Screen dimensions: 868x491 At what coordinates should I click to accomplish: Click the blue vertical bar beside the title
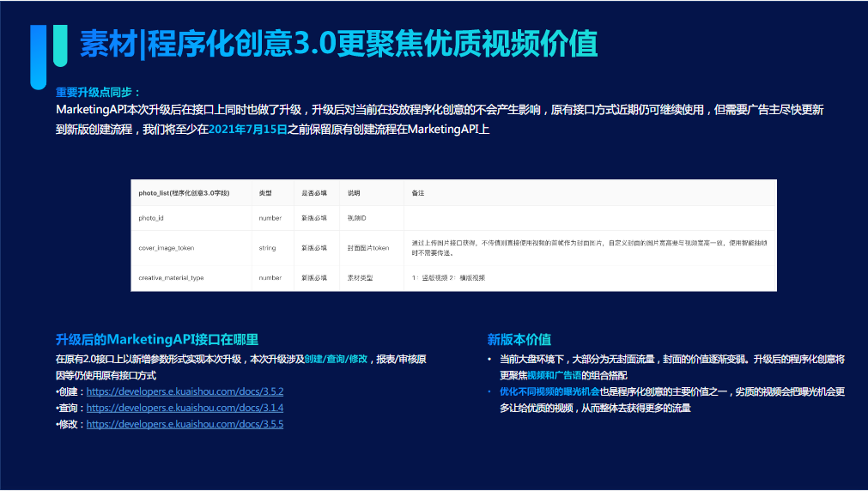coord(38,56)
